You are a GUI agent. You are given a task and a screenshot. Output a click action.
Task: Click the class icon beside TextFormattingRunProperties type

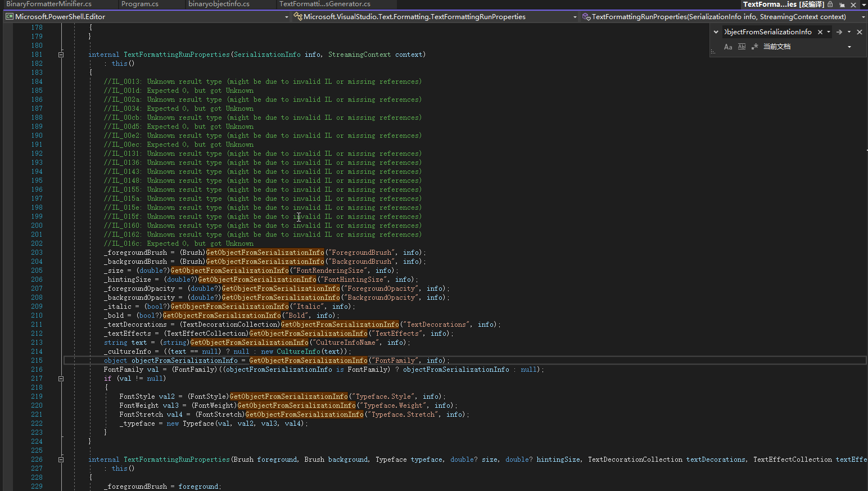pyautogui.click(x=298, y=17)
